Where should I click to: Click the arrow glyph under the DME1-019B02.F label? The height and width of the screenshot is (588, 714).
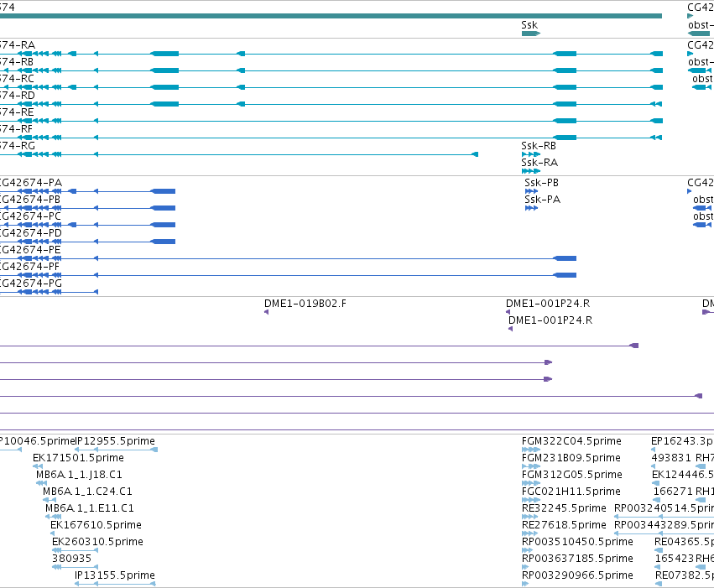coord(266,312)
